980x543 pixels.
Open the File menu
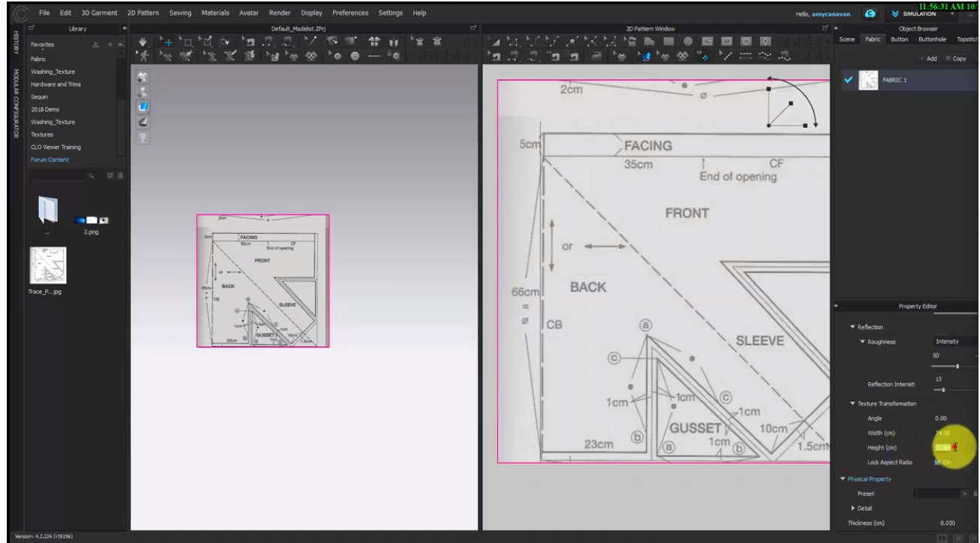pos(46,13)
